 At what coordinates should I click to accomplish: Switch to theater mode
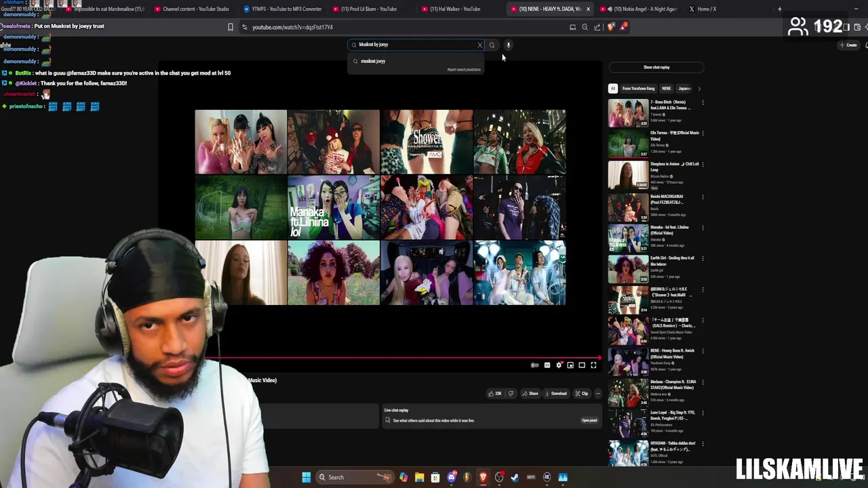582,365
